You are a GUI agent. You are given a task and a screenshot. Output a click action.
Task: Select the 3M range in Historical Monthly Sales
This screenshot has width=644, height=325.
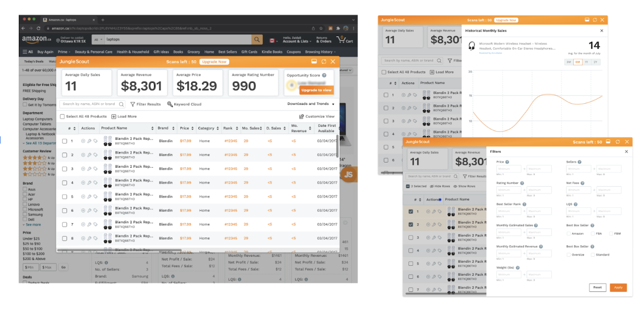point(569,62)
